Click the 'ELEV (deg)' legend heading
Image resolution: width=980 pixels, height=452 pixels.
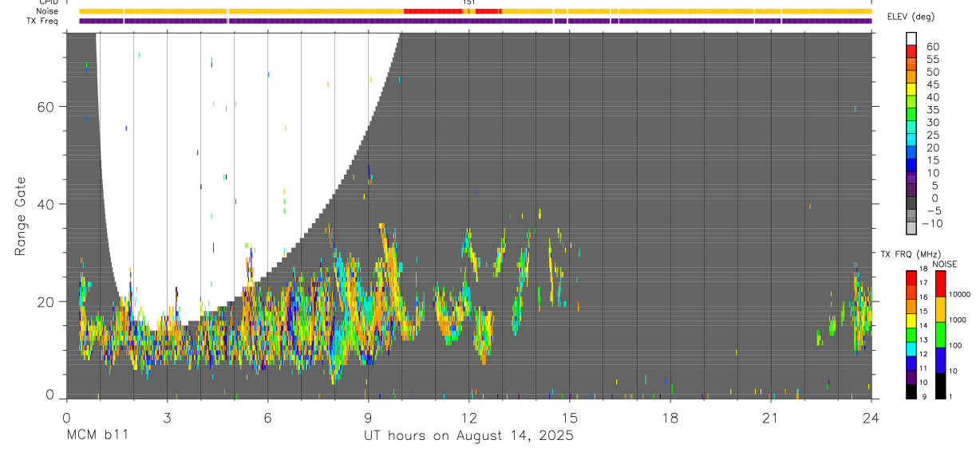coord(911,17)
